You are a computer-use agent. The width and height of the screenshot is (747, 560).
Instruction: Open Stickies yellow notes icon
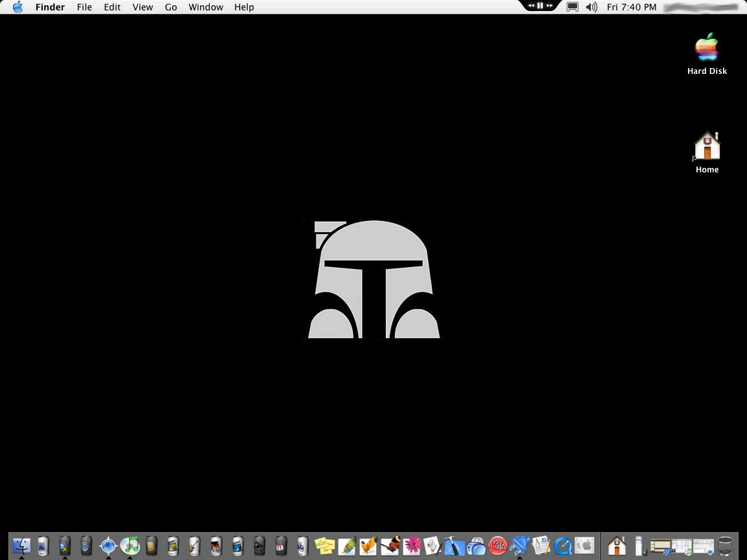(x=325, y=546)
